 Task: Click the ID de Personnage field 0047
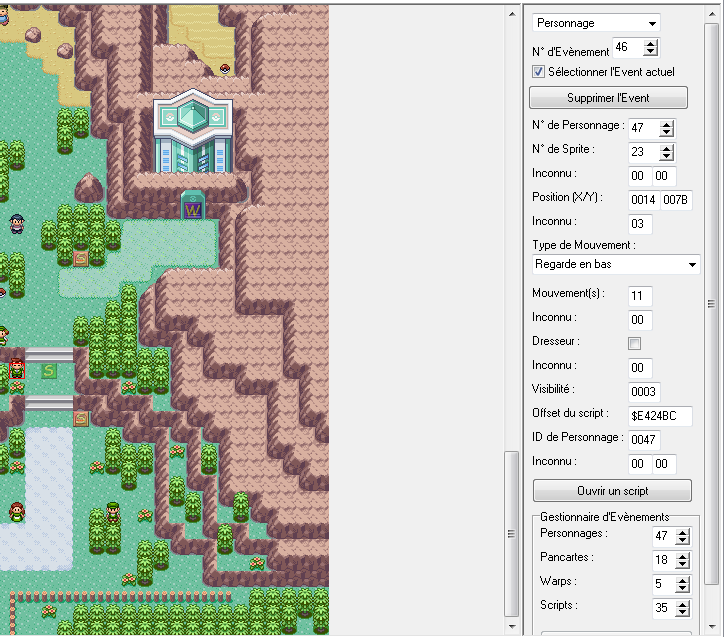[644, 440]
